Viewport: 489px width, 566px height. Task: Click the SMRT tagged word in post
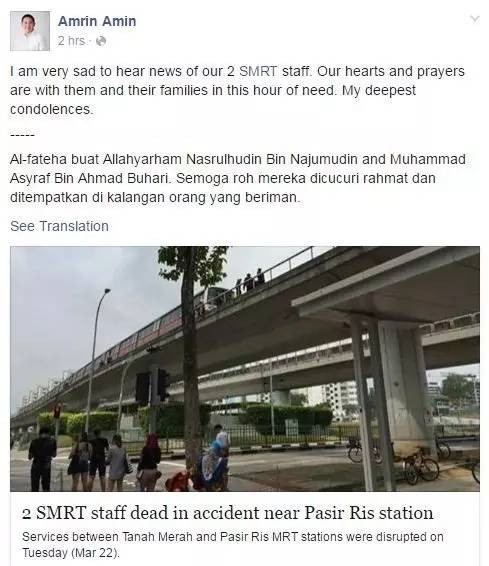pyautogui.click(x=258, y=71)
